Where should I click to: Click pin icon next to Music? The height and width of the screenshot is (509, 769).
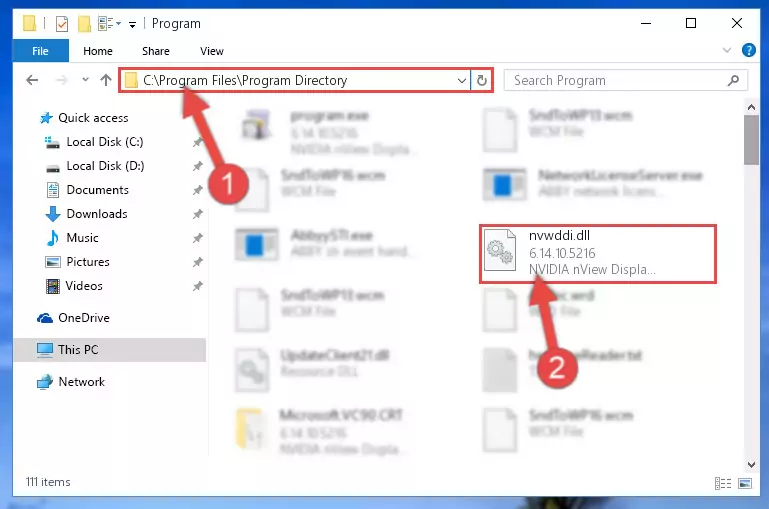[x=197, y=238]
